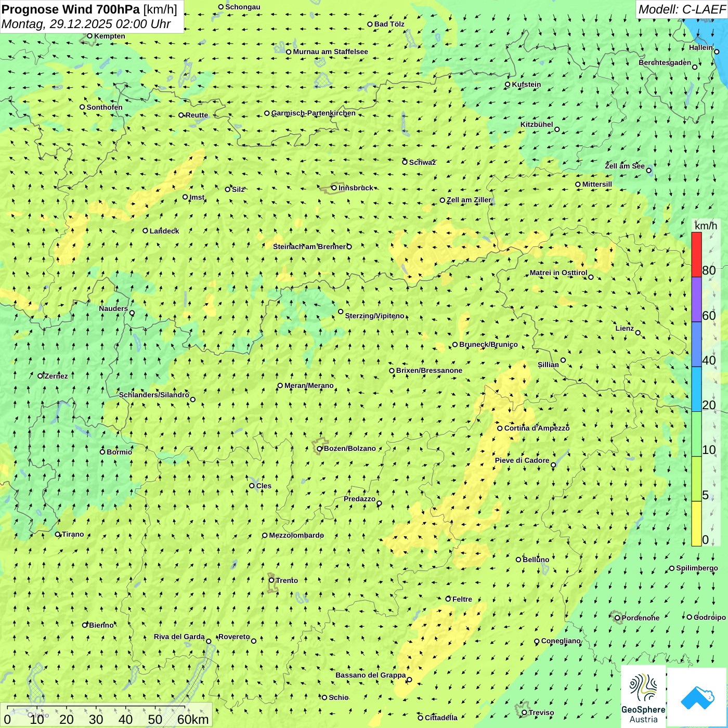Viewport: 728px width, 728px height.
Task: Click the 'Garmisch-Partenkirchen' label
Action: click(314, 113)
